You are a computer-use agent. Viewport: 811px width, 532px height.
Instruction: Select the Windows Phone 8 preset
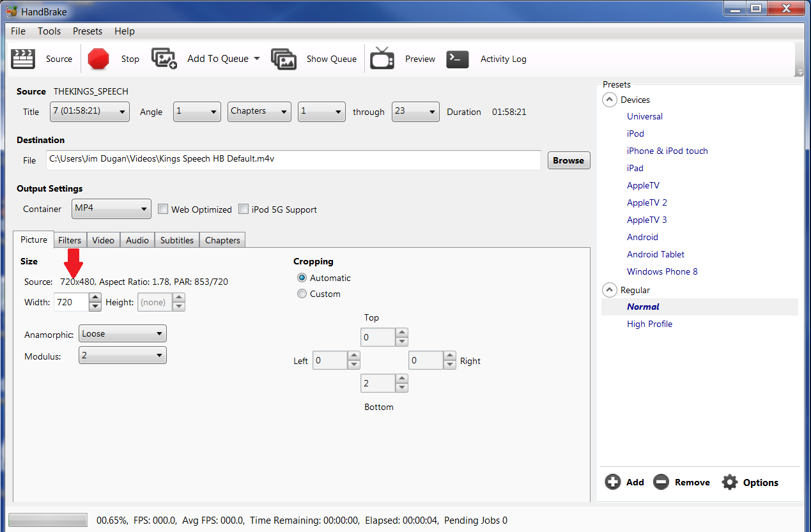click(x=662, y=271)
